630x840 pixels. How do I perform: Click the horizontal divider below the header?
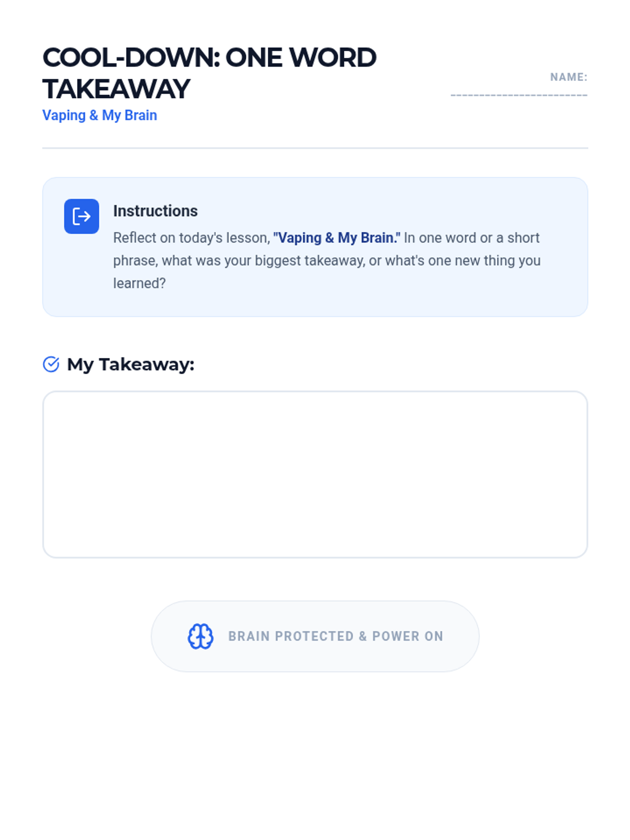315,148
